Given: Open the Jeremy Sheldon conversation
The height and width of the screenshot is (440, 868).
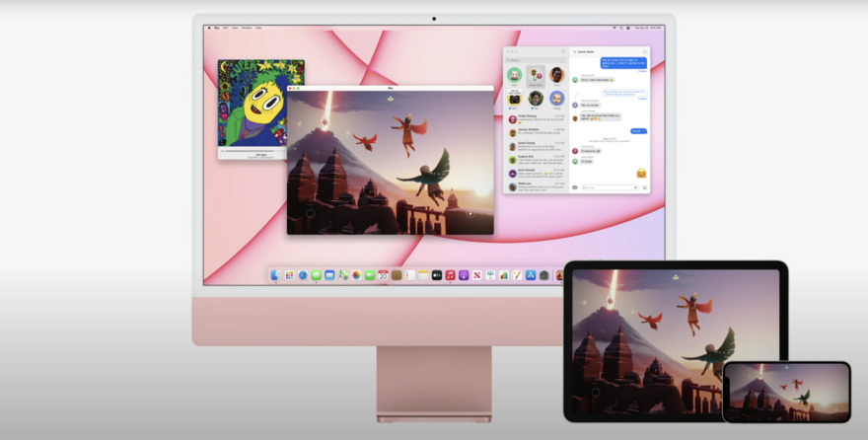Looking at the screenshot, I should click(536, 133).
